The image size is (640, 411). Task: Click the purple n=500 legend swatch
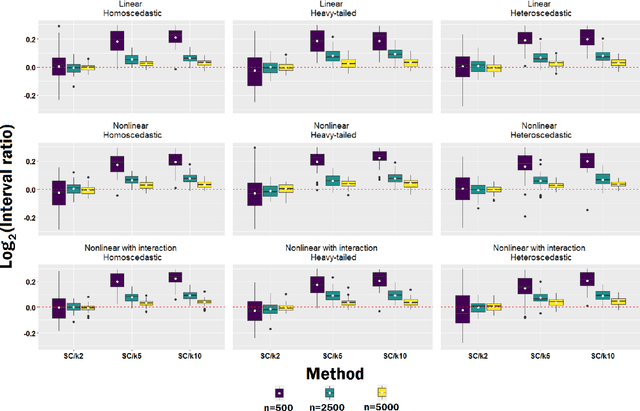click(278, 391)
